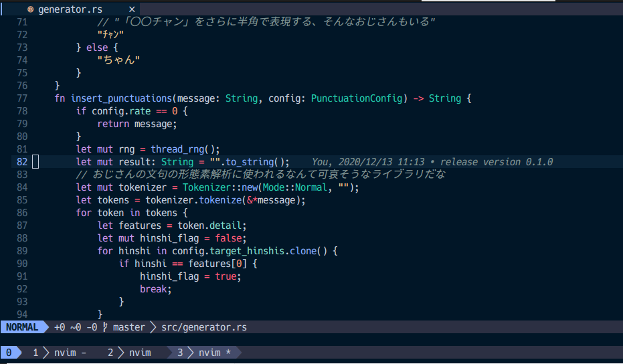
Task: Click hinshi_flag = false on line 88
Action: click(x=191, y=238)
